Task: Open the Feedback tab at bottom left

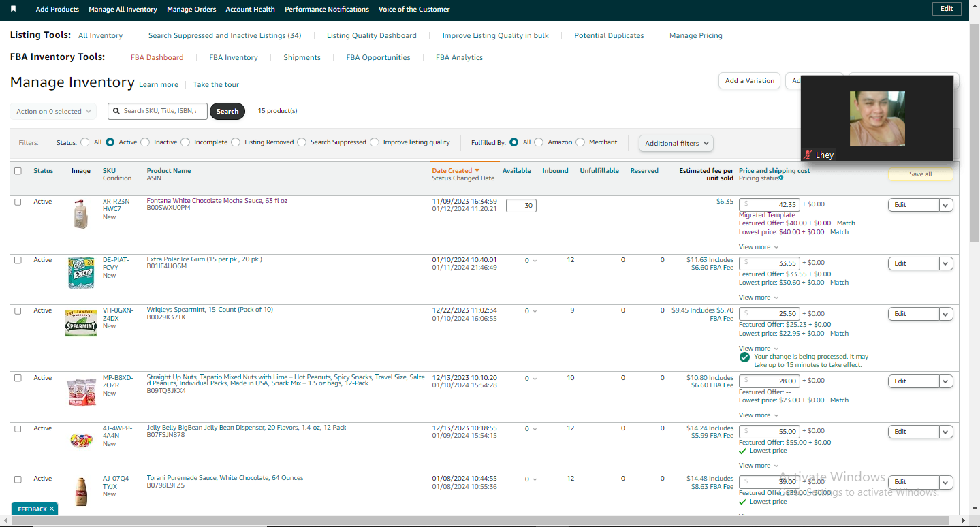Action: point(33,509)
